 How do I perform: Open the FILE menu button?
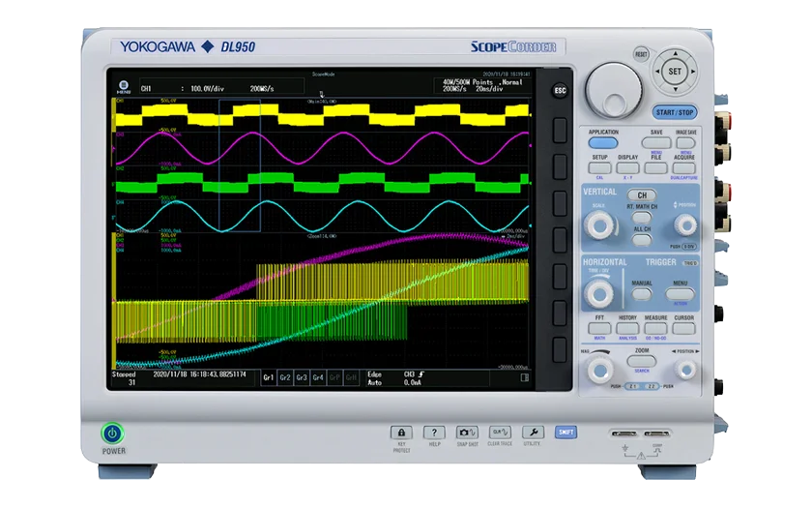(x=656, y=166)
